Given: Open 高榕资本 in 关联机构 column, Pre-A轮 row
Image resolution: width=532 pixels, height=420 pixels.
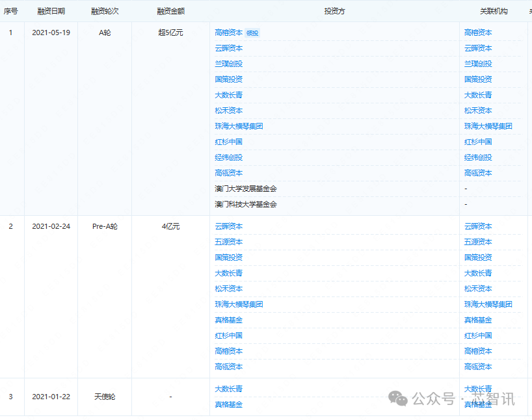Looking at the screenshot, I should point(478,351).
